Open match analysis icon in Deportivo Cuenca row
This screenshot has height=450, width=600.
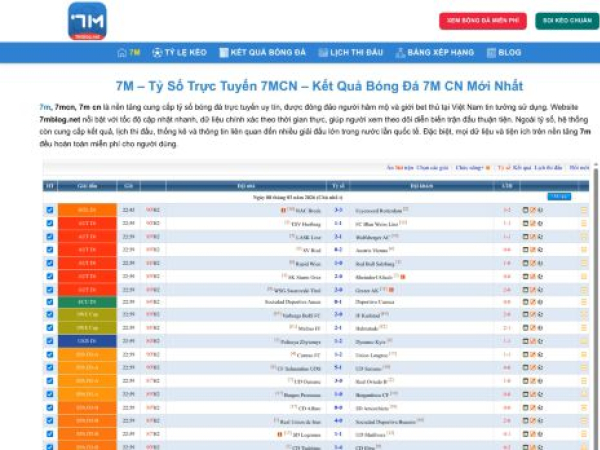click(525, 302)
